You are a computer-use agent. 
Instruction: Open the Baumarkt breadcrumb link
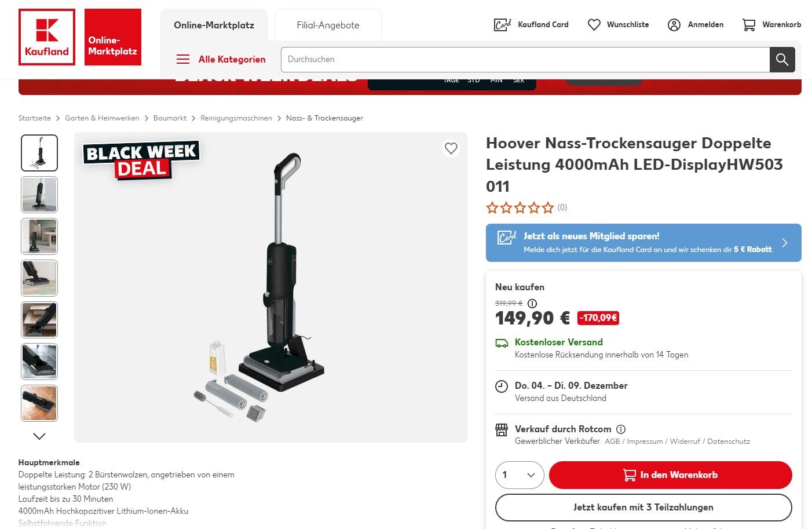[x=170, y=118]
